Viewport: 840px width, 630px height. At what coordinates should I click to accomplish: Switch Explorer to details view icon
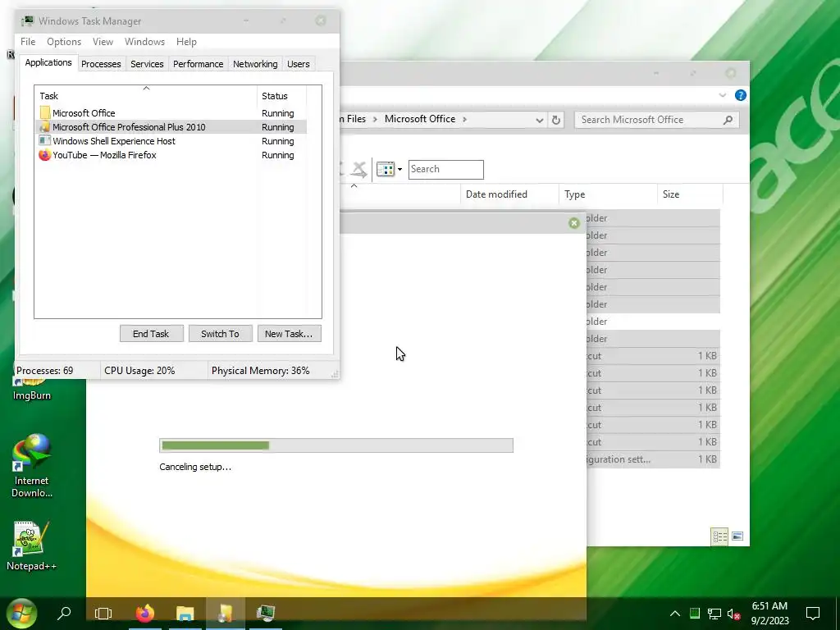pyautogui.click(x=719, y=536)
